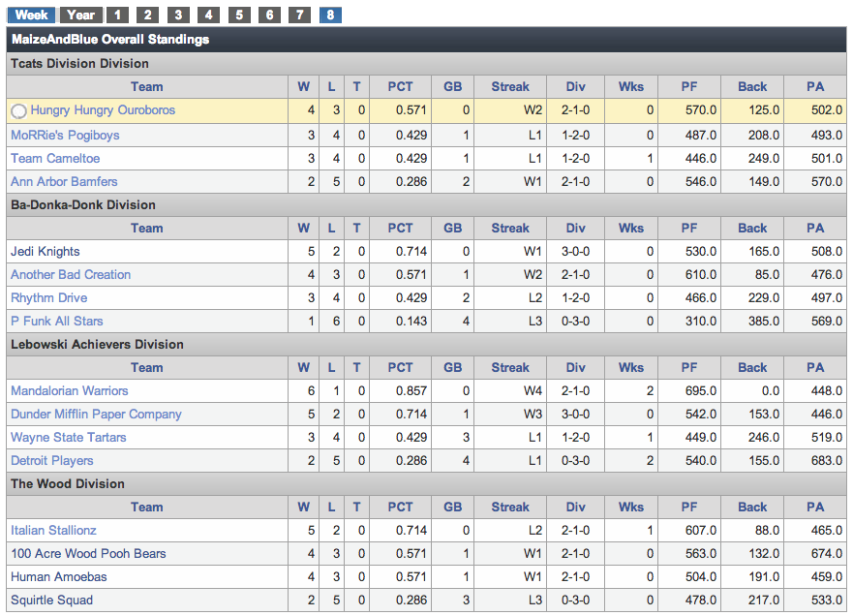
Task: Open the MoRRie's Pogiboys team link
Action: click(65, 135)
